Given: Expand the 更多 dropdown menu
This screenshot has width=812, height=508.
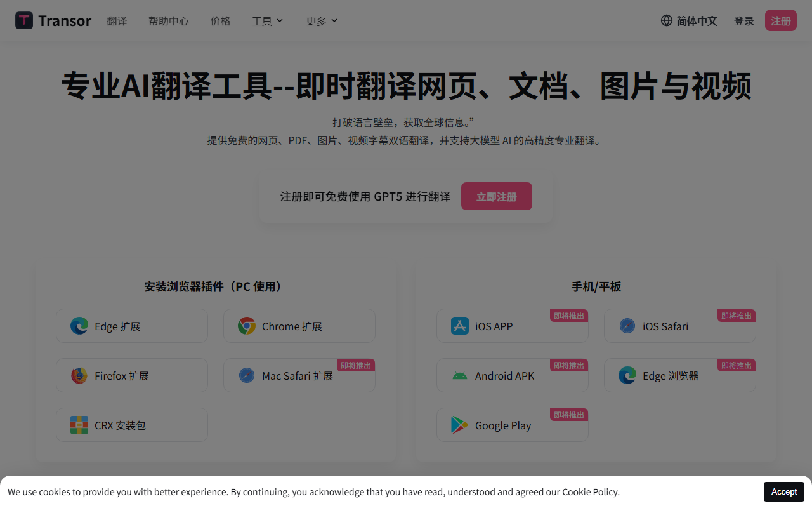Looking at the screenshot, I should pos(322,21).
